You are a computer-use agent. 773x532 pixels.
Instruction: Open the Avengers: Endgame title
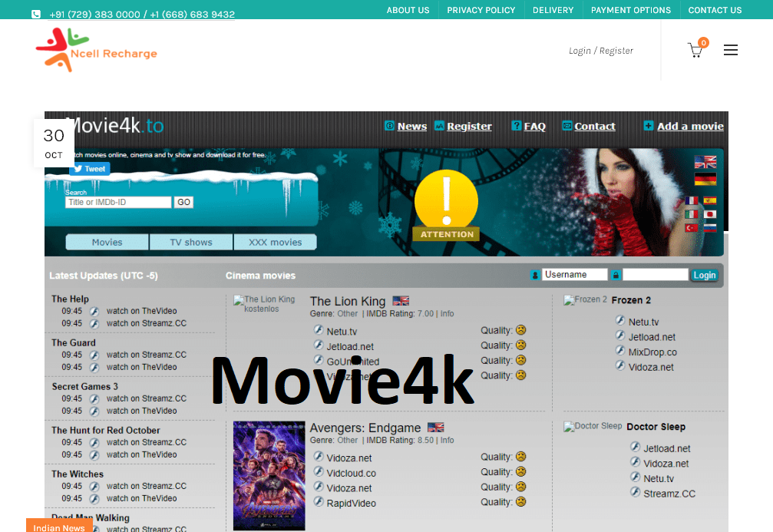coord(365,428)
